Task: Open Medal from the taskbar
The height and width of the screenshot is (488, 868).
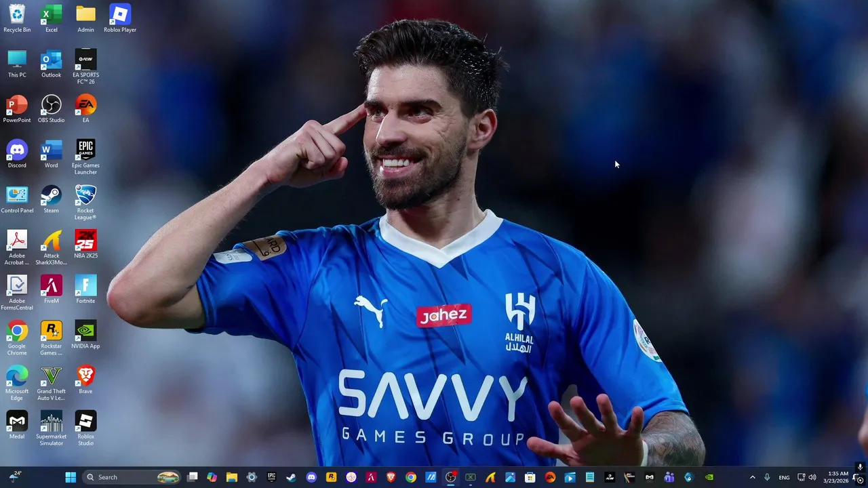Action: (x=650, y=477)
